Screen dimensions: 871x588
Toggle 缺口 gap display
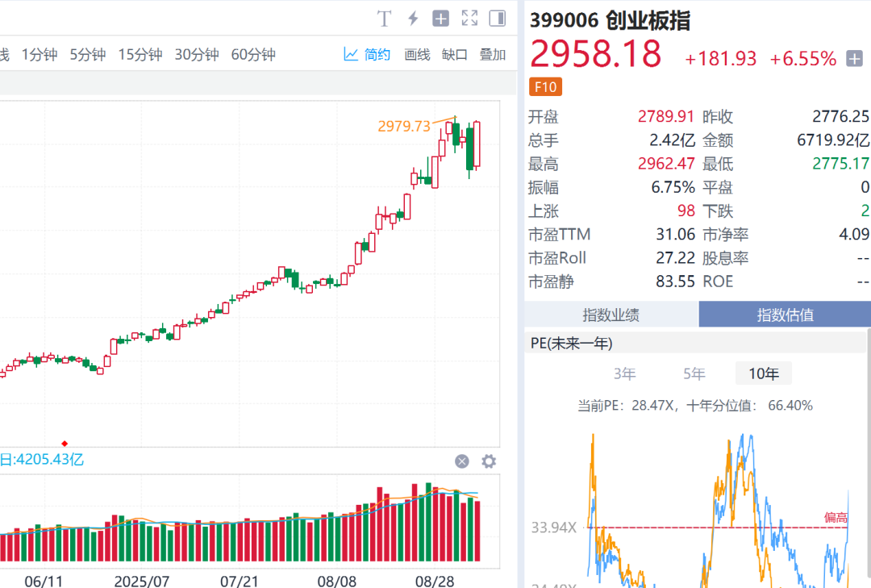coord(454,55)
